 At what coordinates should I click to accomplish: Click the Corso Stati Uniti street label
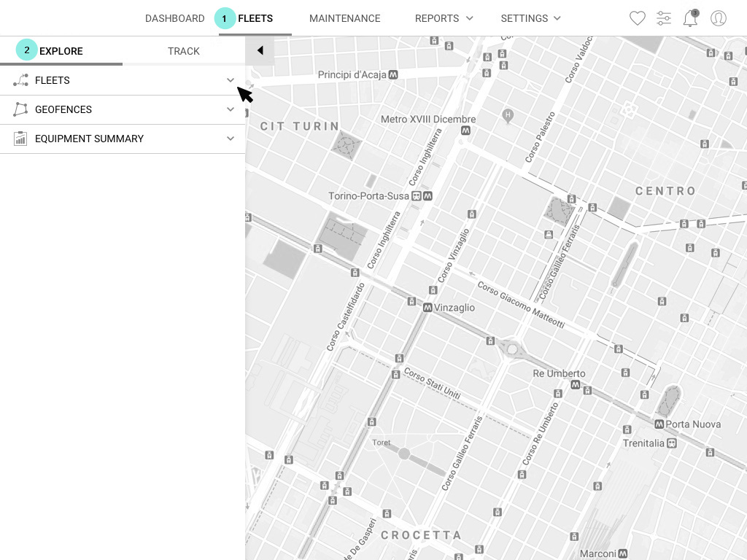432,383
